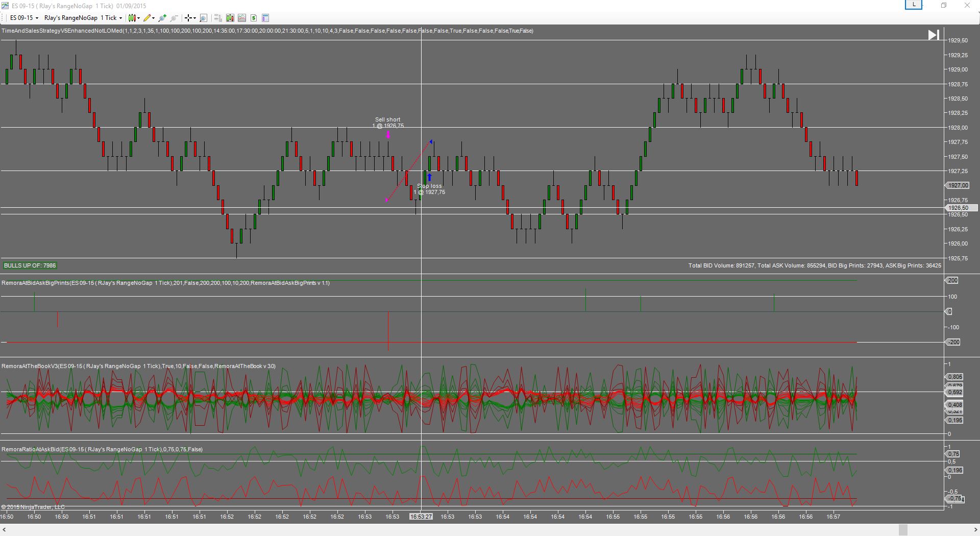Click the right arrow of horizontal scrollbar
Viewport: 980px width, 536px height.
click(x=975, y=530)
